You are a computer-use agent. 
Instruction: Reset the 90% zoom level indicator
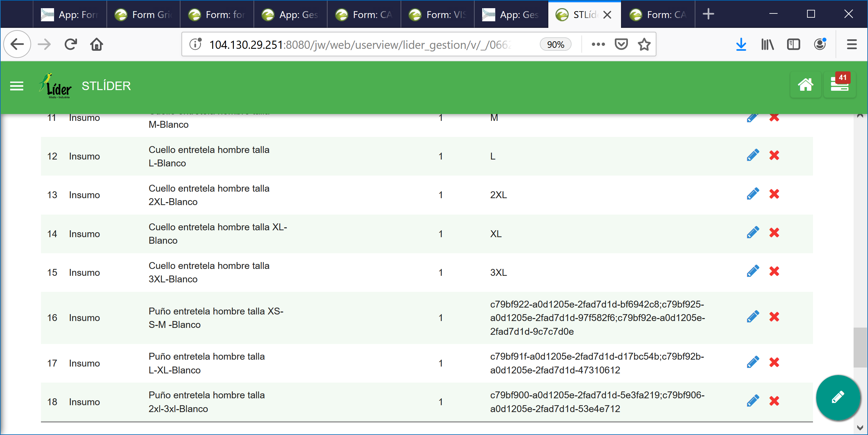(555, 45)
